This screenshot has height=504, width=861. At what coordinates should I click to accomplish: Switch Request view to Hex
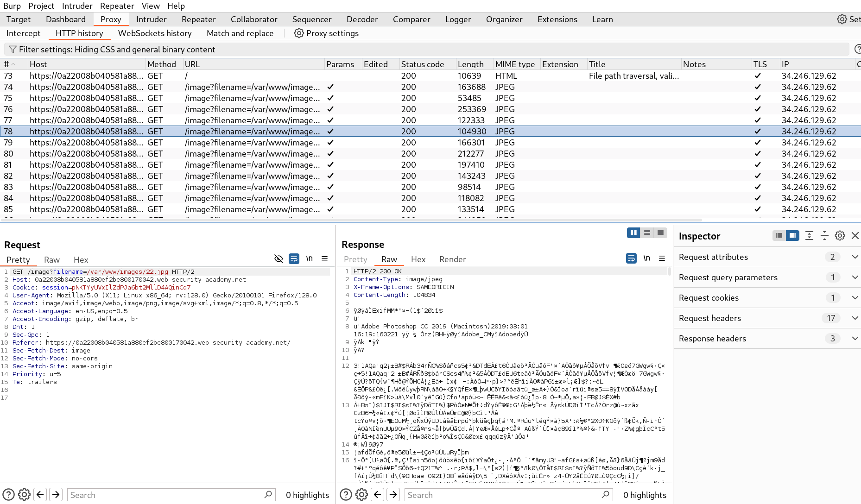[81, 260]
